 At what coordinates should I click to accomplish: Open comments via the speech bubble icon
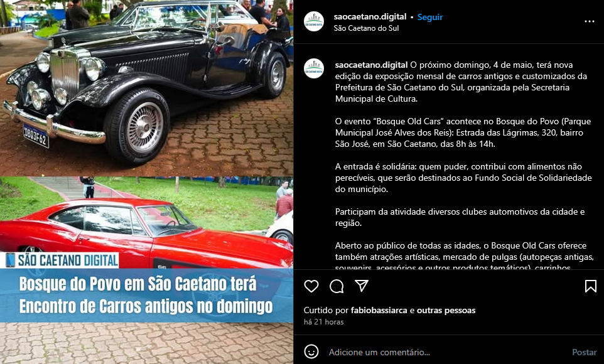coord(337,286)
